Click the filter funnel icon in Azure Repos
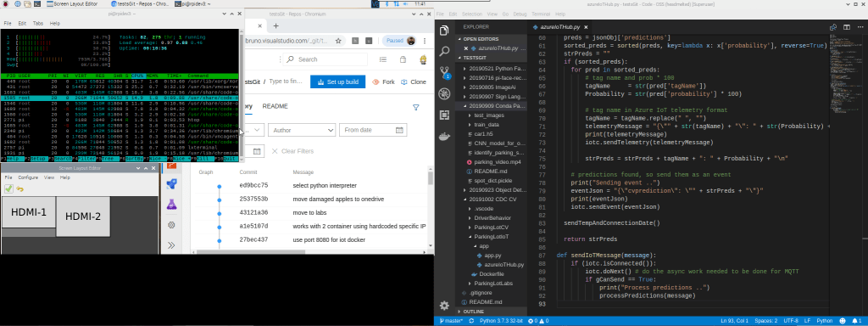This screenshot has height=326, width=868. pyautogui.click(x=416, y=107)
